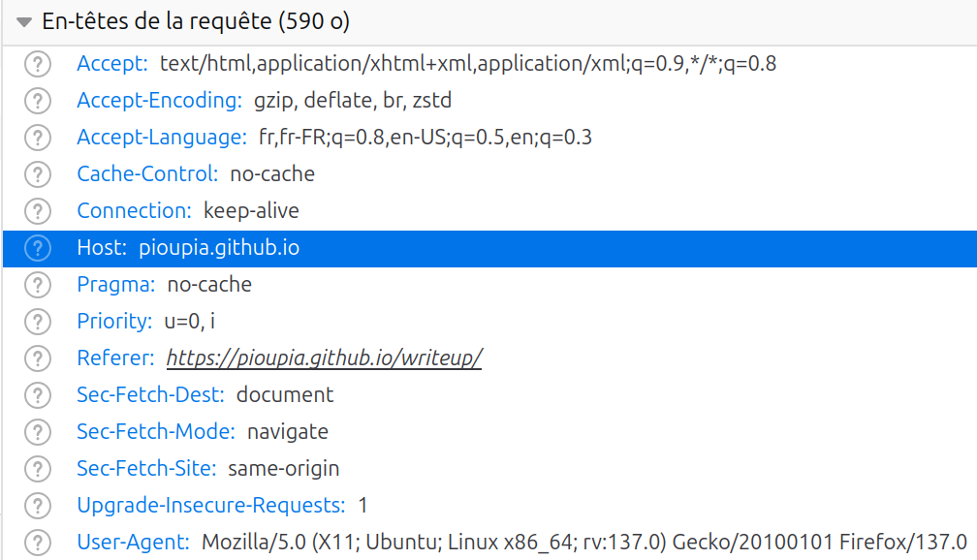Viewport: 977px width, 560px height.
Task: Click the help icon beside Referer header
Action: 37,358
